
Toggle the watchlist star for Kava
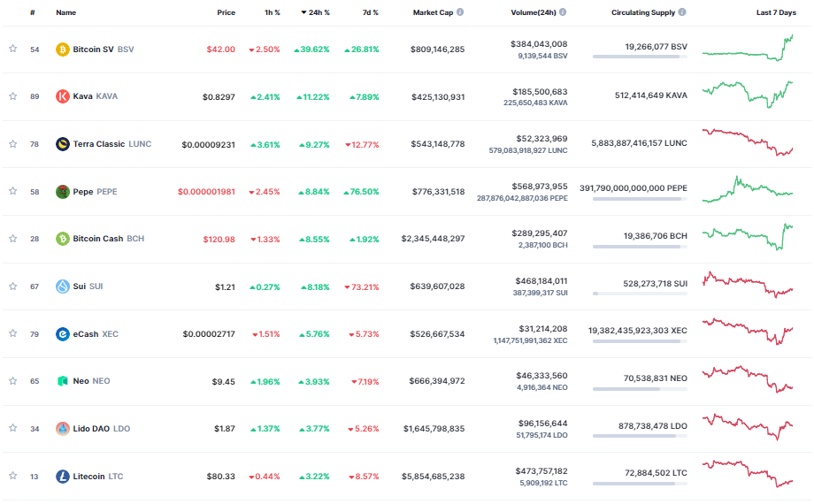click(13, 96)
